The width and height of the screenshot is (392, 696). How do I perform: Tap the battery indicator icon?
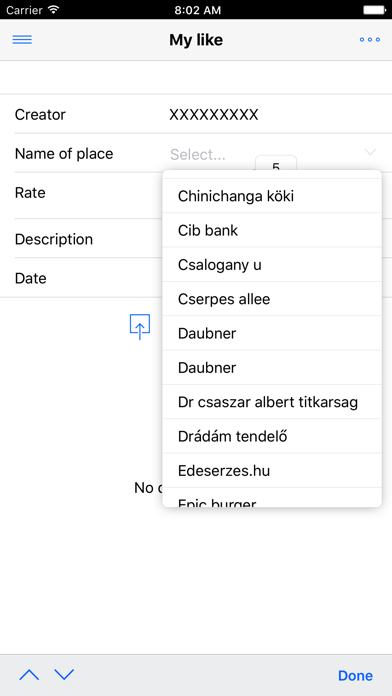tap(374, 10)
